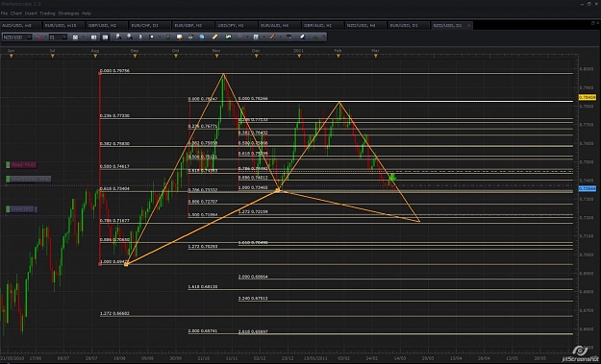This screenshot has width=601, height=364.
Task: Expand the arrow after the gray drawing tool
Action: click(x=247, y=37)
